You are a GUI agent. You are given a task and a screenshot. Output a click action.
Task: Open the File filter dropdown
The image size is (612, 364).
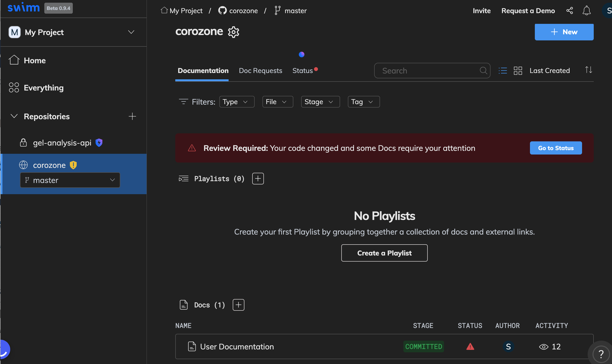click(278, 102)
